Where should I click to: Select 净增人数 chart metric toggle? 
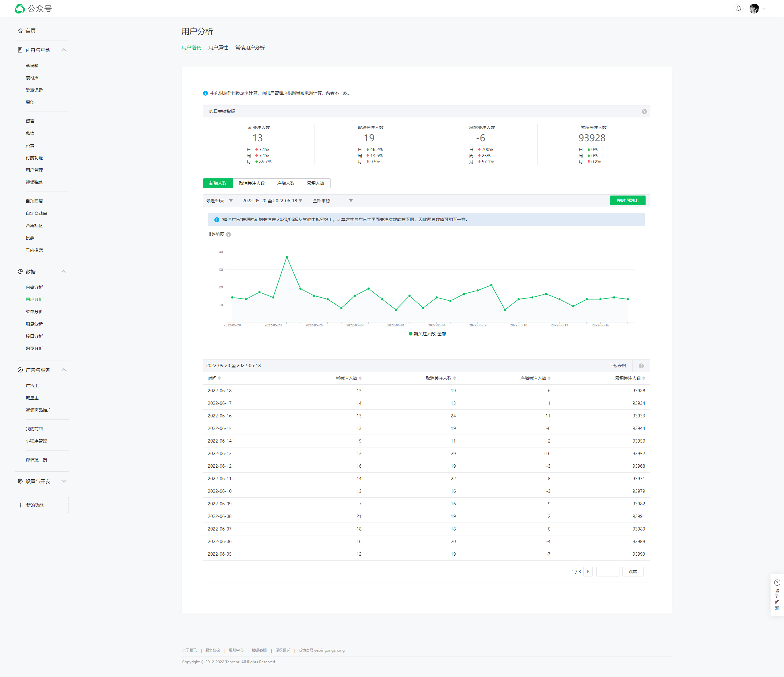click(286, 183)
